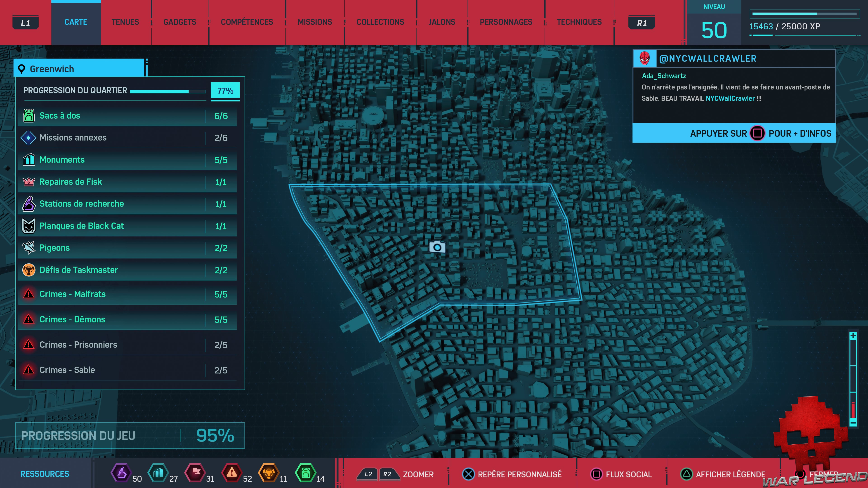Open the Tenues tab
The width and height of the screenshot is (868, 488).
[x=125, y=22]
